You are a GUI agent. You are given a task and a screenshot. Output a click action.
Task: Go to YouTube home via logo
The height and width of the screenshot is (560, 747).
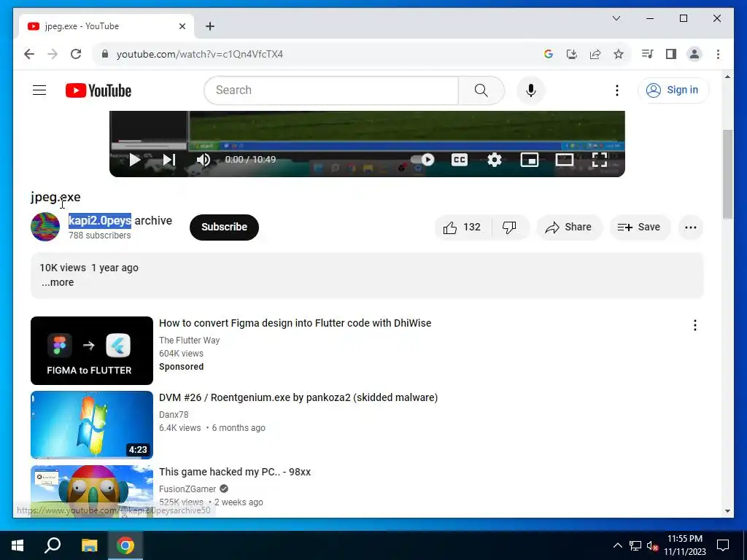(x=98, y=90)
